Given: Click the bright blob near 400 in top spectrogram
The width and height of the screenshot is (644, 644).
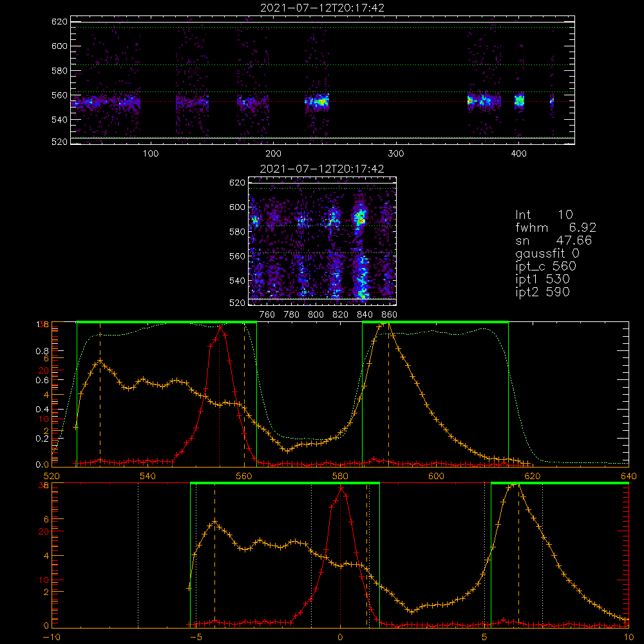Looking at the screenshot, I should (x=520, y=100).
